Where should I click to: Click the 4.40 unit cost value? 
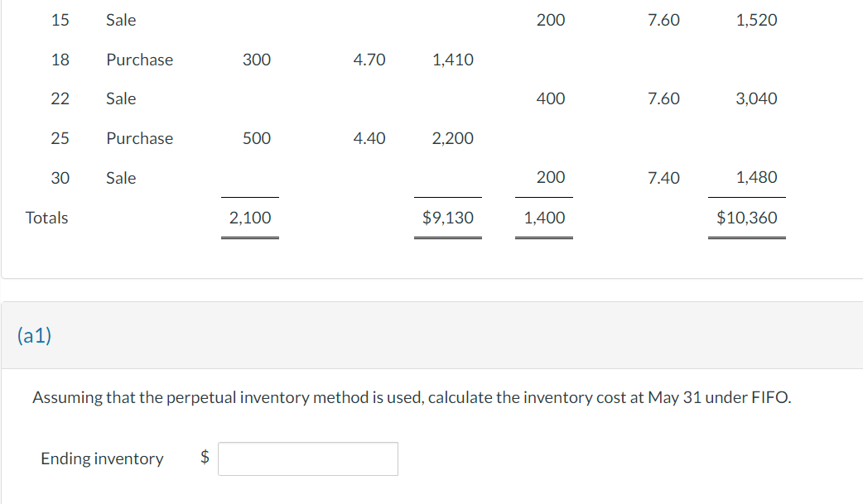pyautogui.click(x=369, y=138)
